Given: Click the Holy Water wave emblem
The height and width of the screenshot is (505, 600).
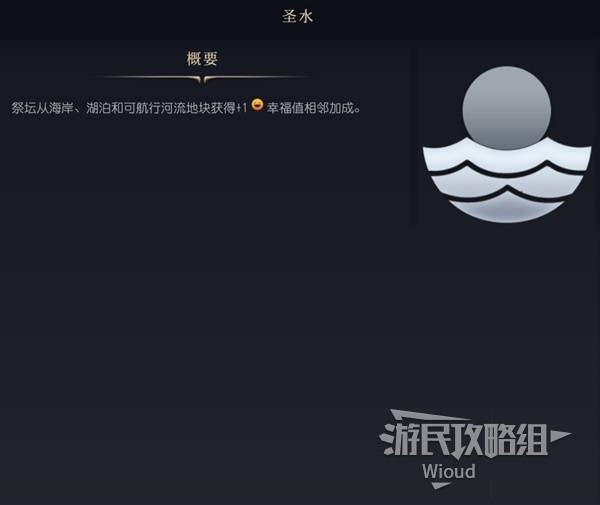Looking at the screenshot, I should [x=507, y=144].
